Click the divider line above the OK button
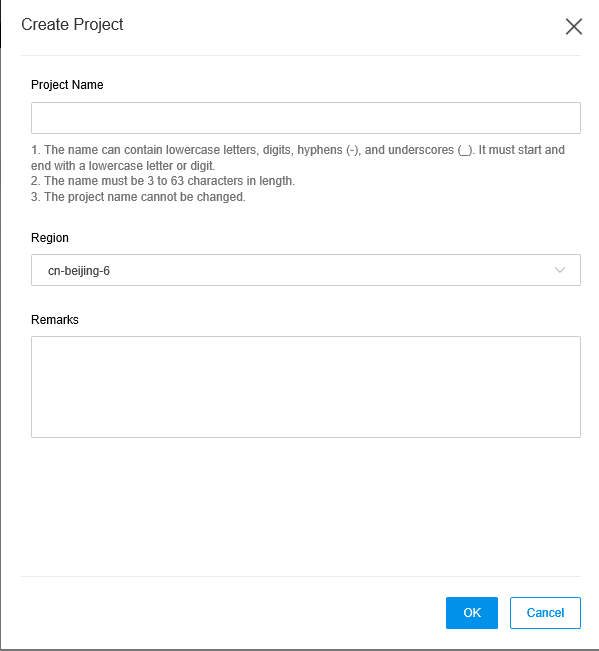Image resolution: width=599 pixels, height=651 pixels. tap(301, 576)
